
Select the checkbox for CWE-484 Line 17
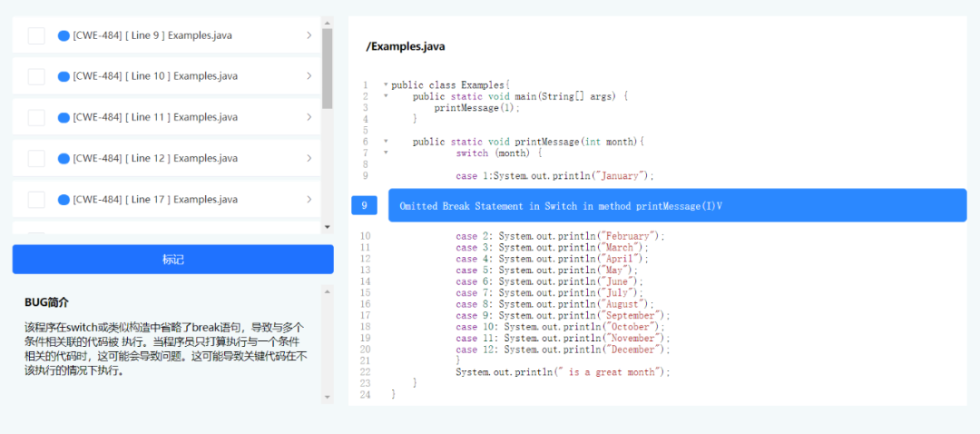[36, 199]
